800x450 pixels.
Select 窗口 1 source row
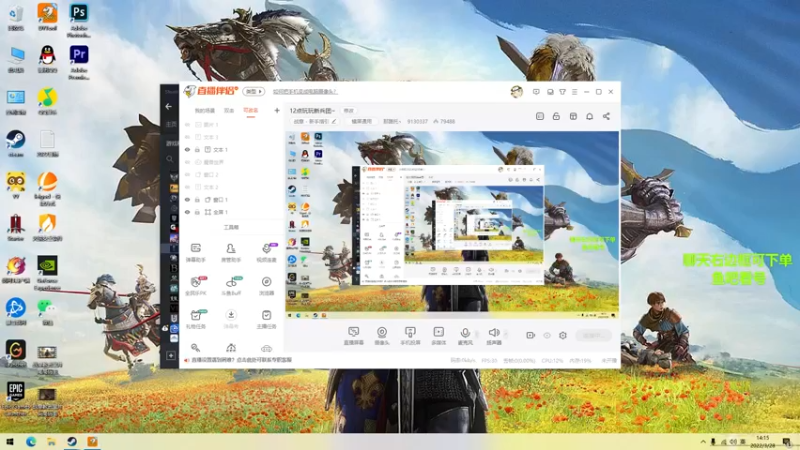[x=232, y=199]
